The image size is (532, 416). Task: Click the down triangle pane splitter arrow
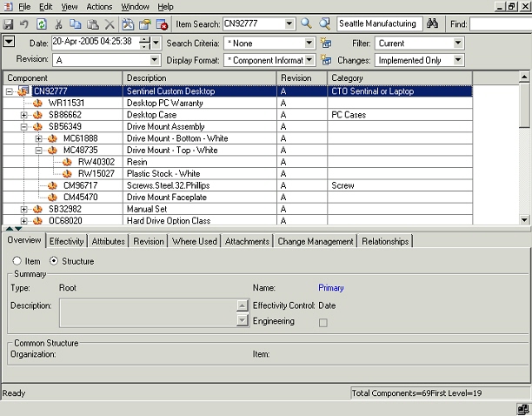tap(18, 229)
